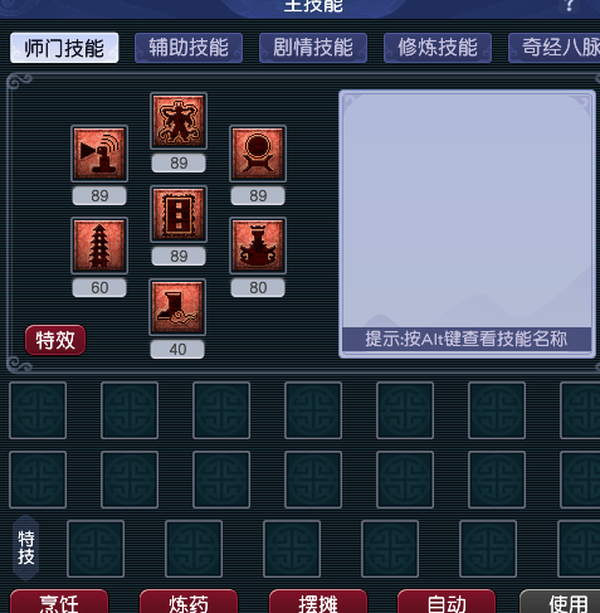Switch to the 辅助技能 tab

click(188, 48)
